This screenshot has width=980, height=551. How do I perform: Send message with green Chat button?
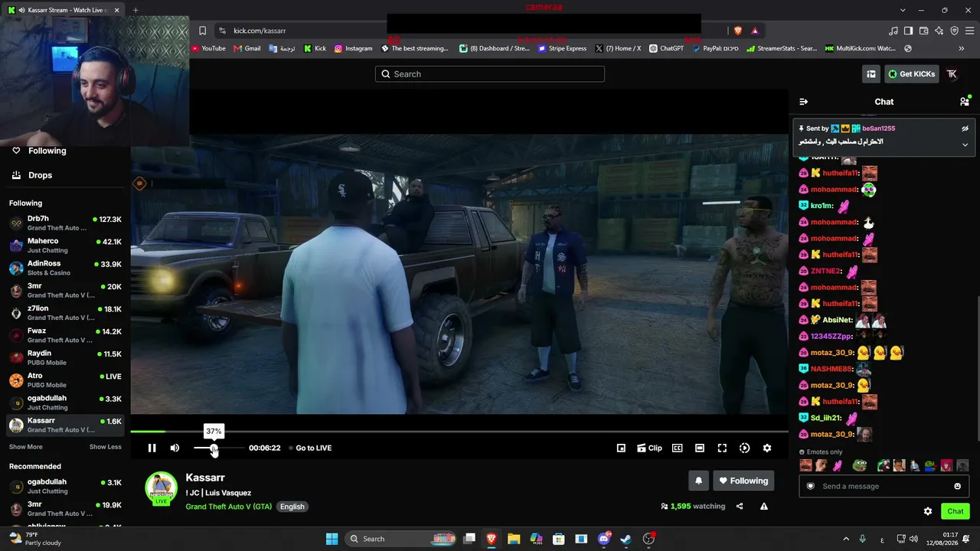955,511
